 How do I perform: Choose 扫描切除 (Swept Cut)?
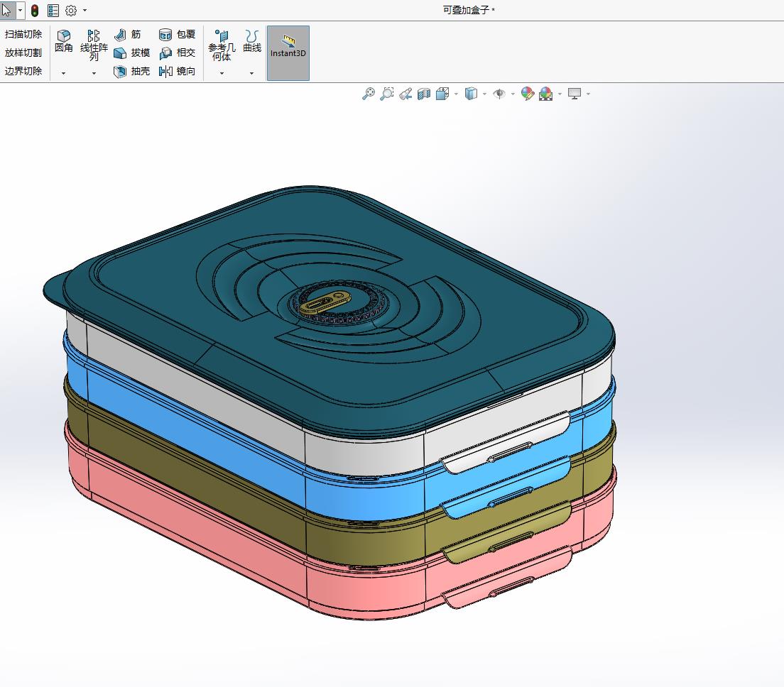pyautogui.click(x=23, y=34)
